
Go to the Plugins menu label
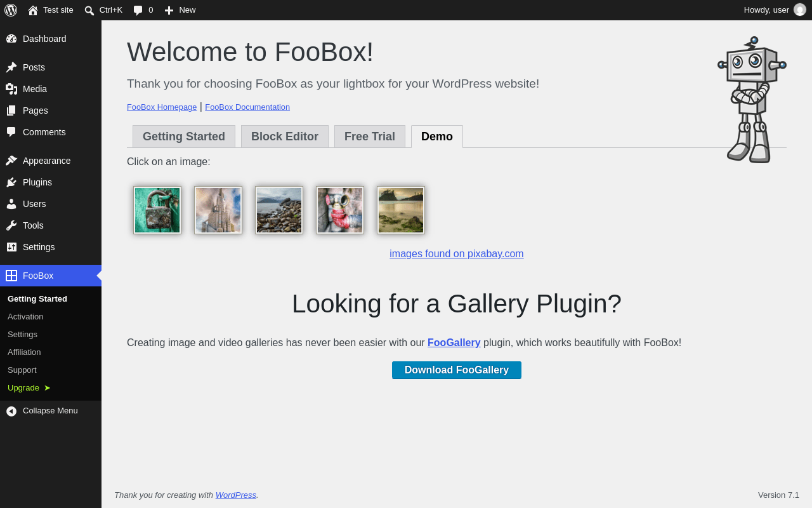click(x=37, y=182)
